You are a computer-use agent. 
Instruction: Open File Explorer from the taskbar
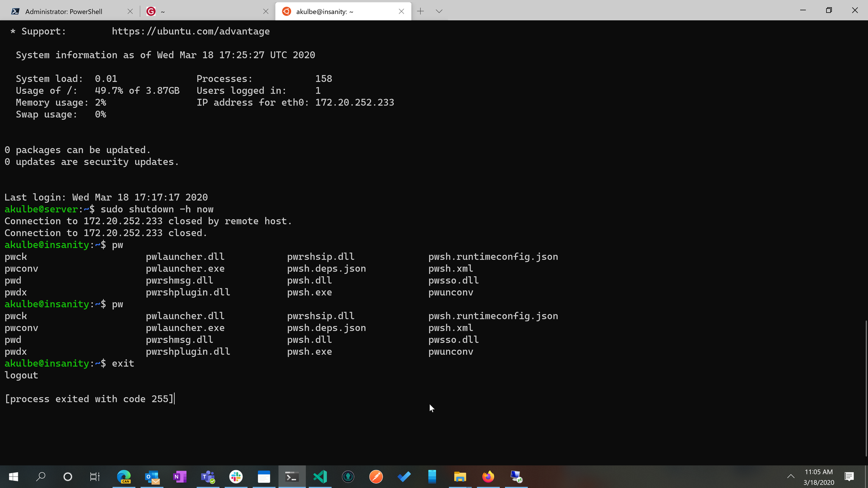click(460, 477)
